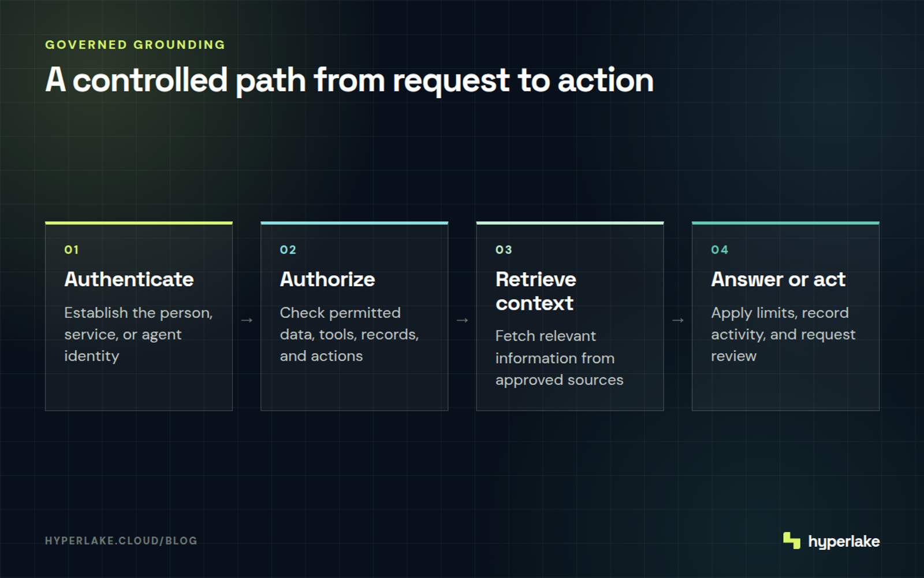Screen dimensions: 924x578
Task: Click the headline 'A controlled path from request to action'
Action: pos(349,80)
